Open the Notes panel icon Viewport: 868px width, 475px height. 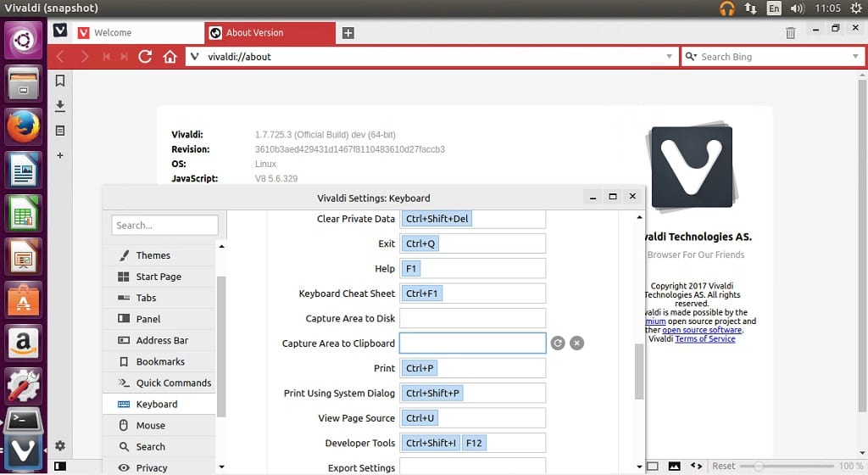pos(60,131)
